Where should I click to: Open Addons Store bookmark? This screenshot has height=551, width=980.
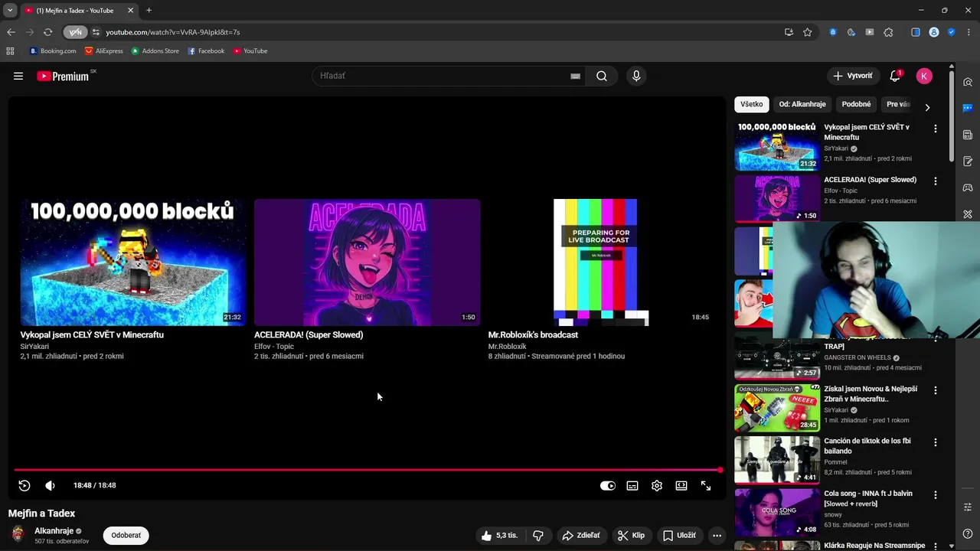click(155, 51)
